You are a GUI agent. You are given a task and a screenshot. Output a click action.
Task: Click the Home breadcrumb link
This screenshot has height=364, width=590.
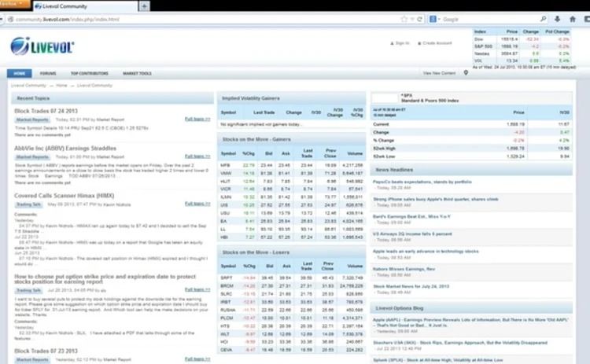(61, 86)
